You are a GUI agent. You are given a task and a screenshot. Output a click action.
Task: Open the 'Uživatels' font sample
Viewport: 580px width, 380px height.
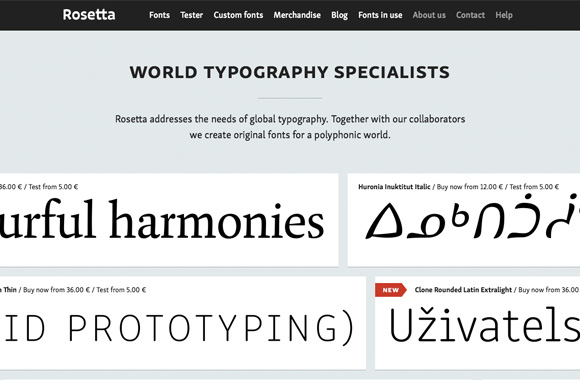(485, 325)
